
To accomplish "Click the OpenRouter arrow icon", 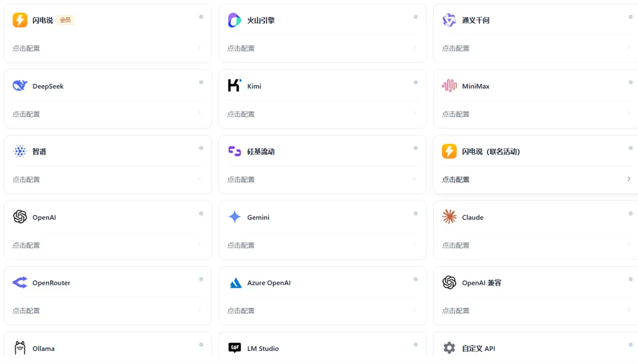I will [20, 283].
